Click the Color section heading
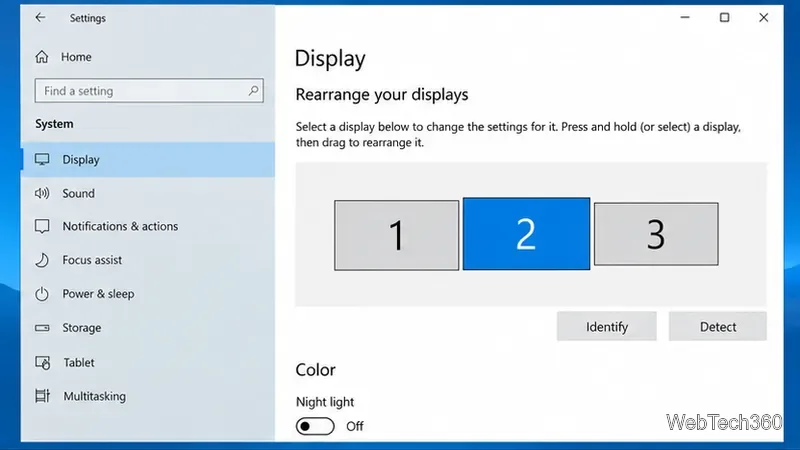Image resolution: width=800 pixels, height=450 pixels. (315, 370)
